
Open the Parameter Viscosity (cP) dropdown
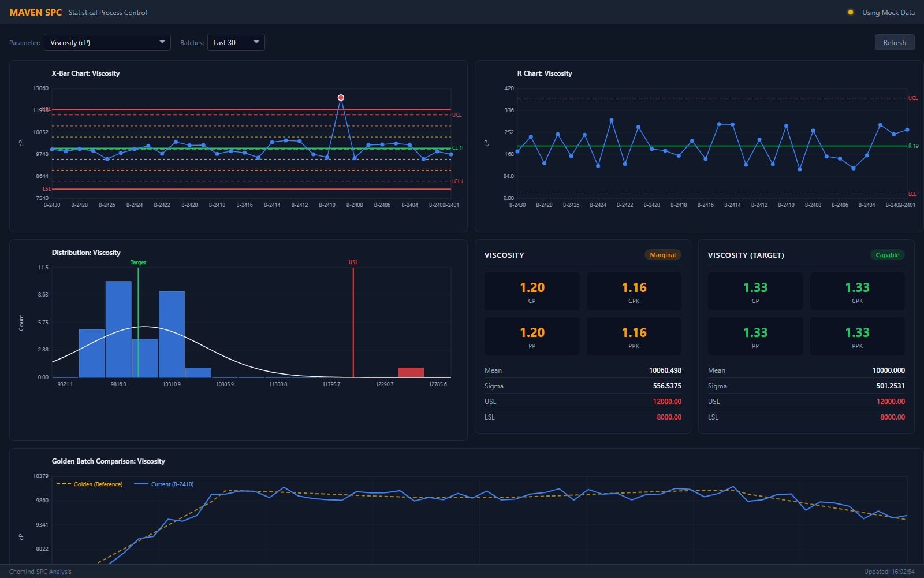[x=107, y=42]
